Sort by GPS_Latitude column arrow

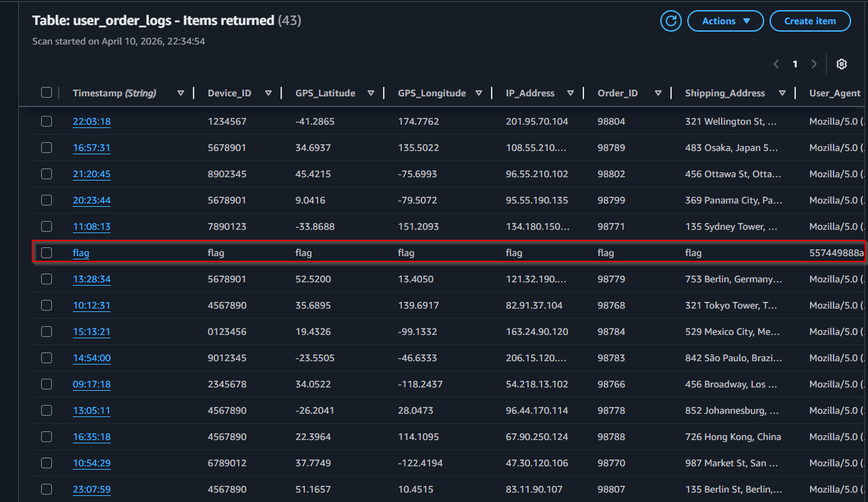pyautogui.click(x=371, y=93)
